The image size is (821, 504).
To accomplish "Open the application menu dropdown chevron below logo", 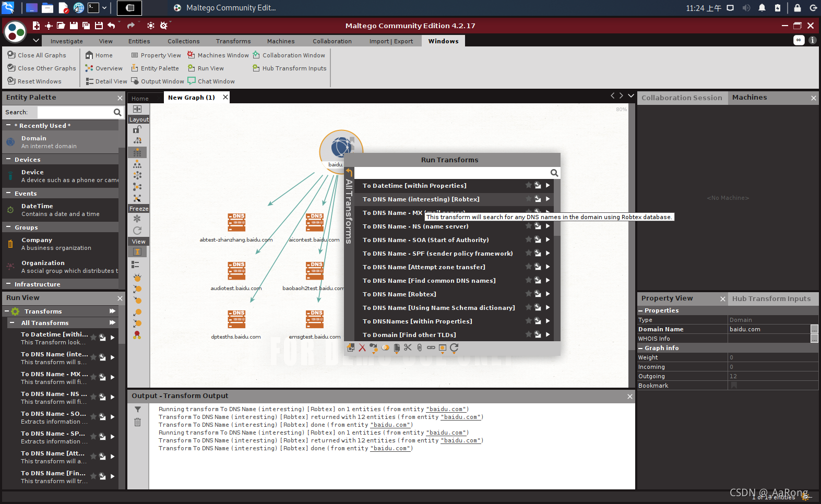I will [x=36, y=40].
